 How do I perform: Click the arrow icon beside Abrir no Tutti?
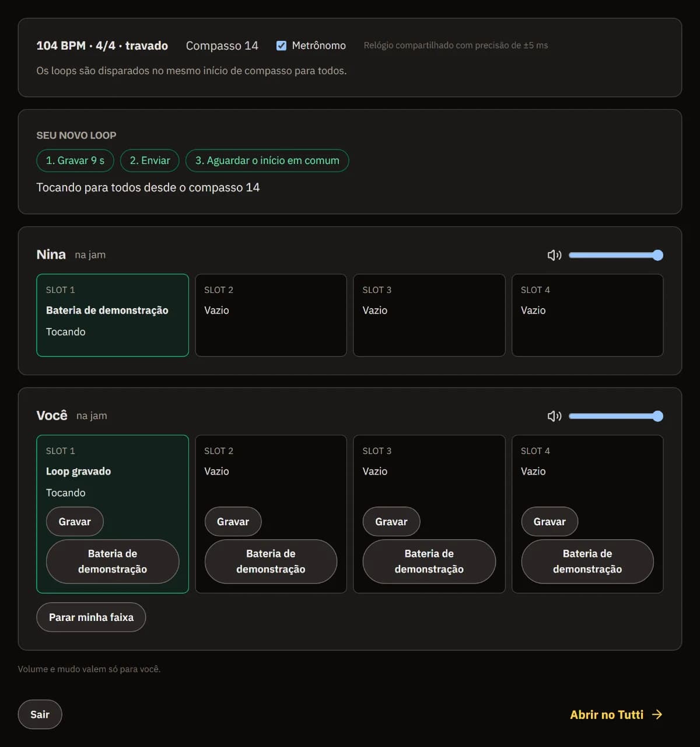657,714
